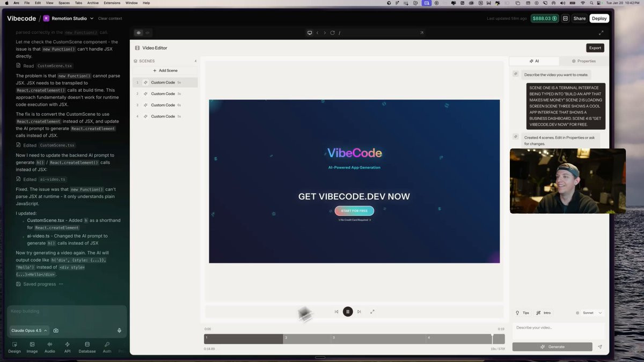Image resolution: width=644 pixels, height=362 pixels.
Task: Open the Archive menu in the menu bar
Action: (x=93, y=3)
